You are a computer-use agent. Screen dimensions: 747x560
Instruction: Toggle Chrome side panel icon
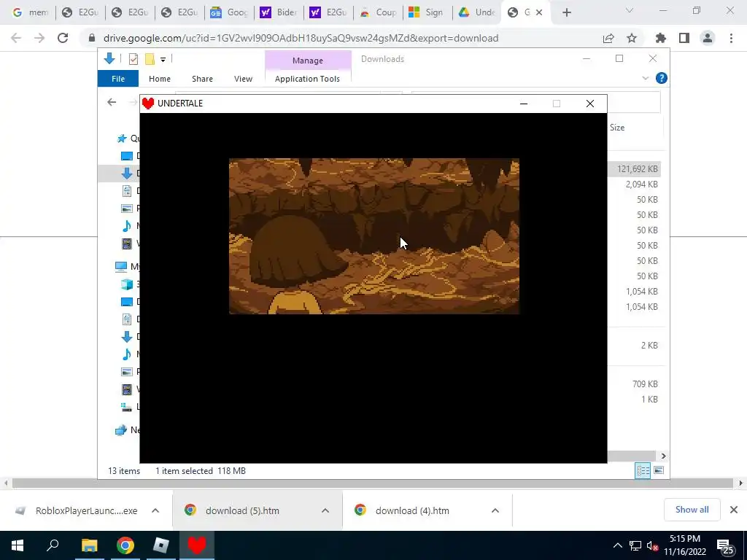[x=684, y=38]
